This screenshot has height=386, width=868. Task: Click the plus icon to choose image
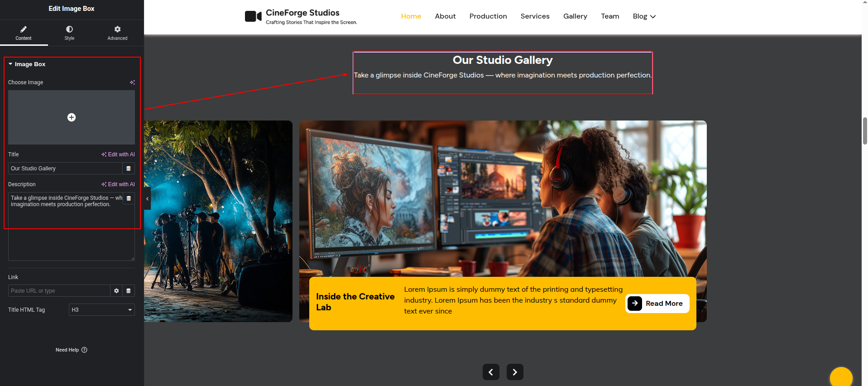[72, 117]
